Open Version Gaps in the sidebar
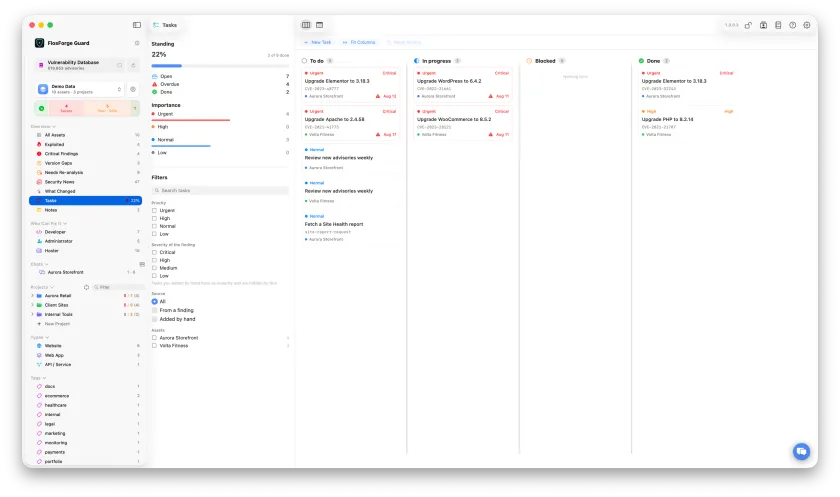This screenshot has width=840, height=497. (x=86, y=163)
